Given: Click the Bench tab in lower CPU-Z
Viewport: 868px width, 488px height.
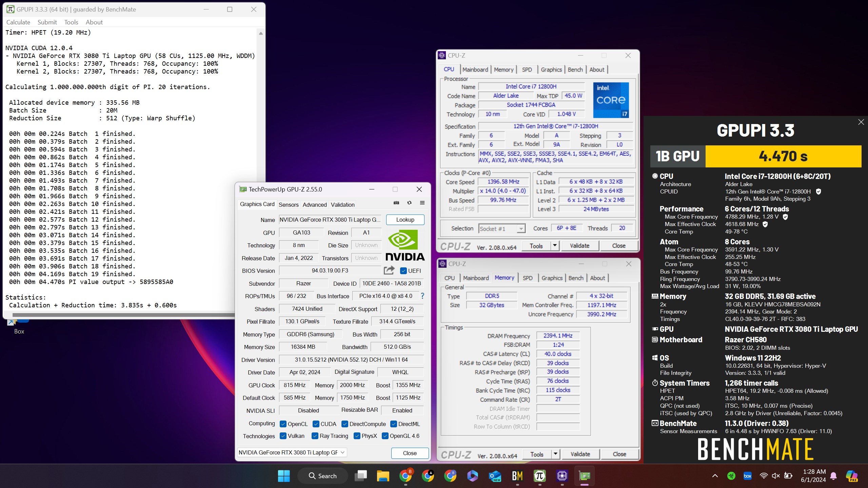Looking at the screenshot, I should [x=576, y=278].
